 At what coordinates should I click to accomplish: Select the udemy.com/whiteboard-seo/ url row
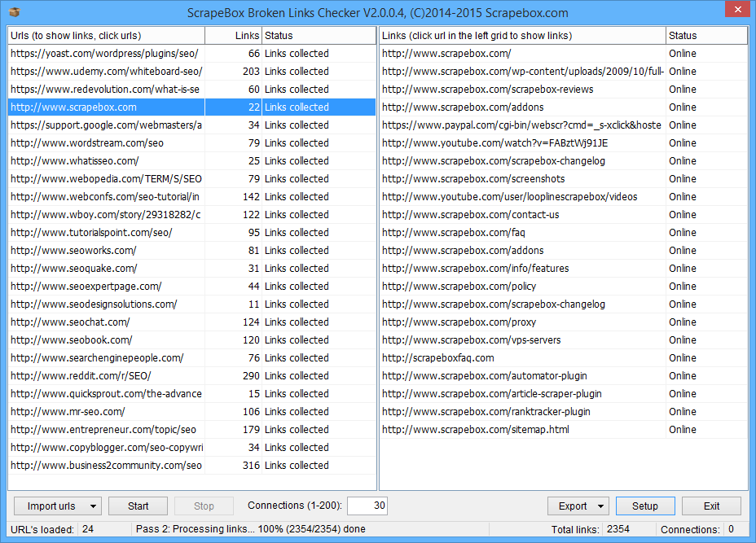(191, 72)
